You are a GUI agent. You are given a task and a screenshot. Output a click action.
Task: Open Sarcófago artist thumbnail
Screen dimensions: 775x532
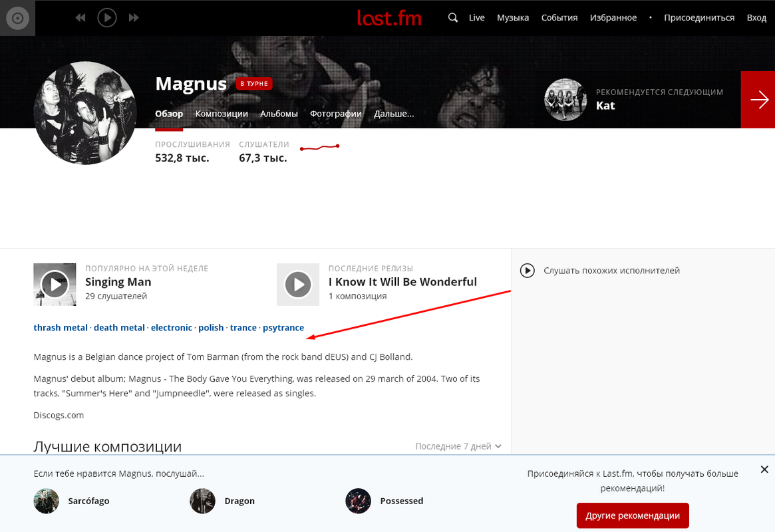tap(47, 501)
